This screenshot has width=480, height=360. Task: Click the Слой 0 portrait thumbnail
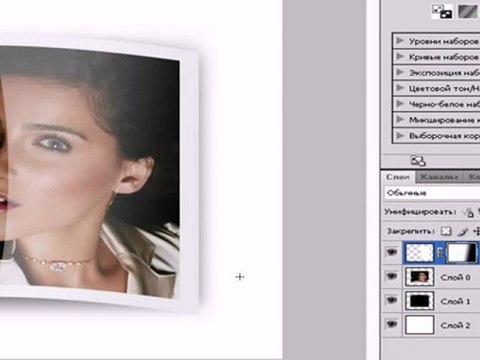(420, 277)
